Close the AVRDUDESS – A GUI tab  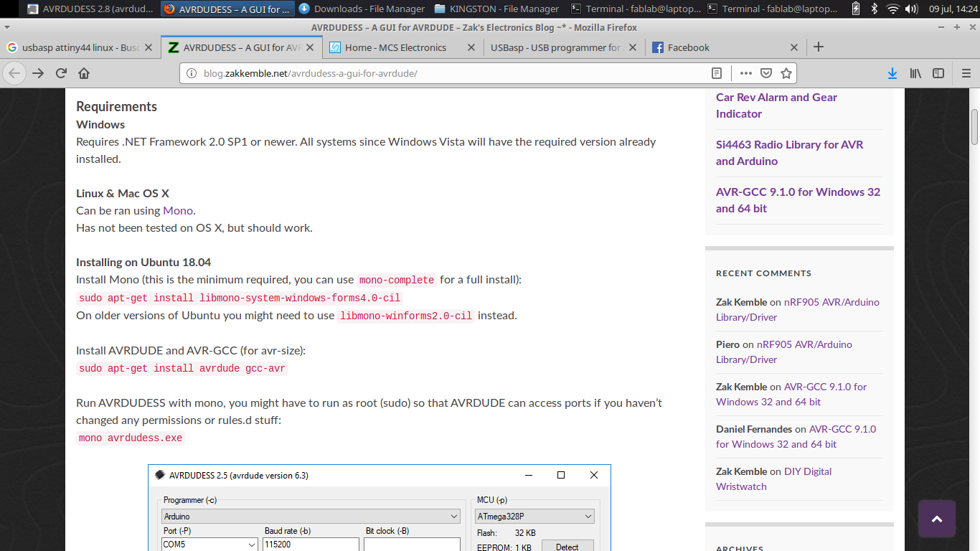pyautogui.click(x=310, y=47)
